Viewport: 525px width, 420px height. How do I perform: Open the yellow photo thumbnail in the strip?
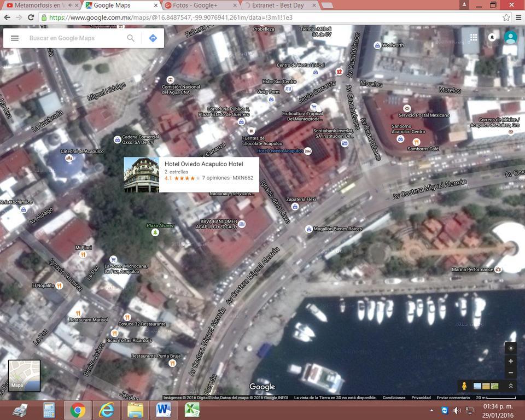[x=486, y=386]
